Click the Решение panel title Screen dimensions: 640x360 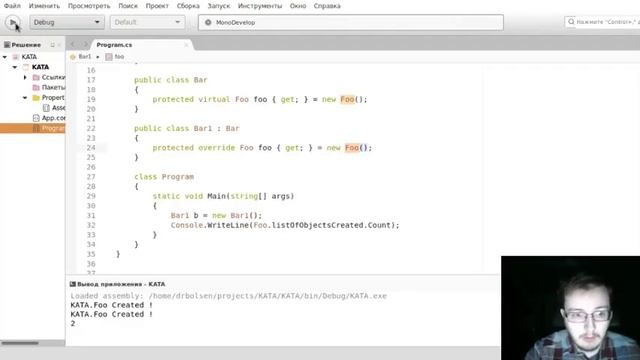coord(26,45)
